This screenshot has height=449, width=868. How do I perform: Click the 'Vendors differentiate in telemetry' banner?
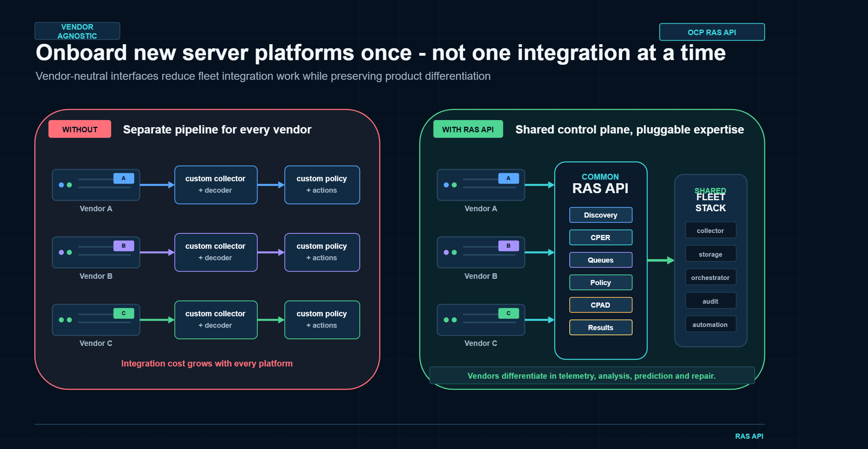(x=592, y=376)
